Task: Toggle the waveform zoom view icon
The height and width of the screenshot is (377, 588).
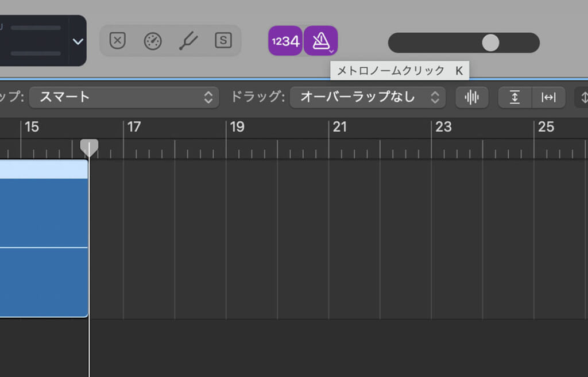Action: (x=471, y=97)
